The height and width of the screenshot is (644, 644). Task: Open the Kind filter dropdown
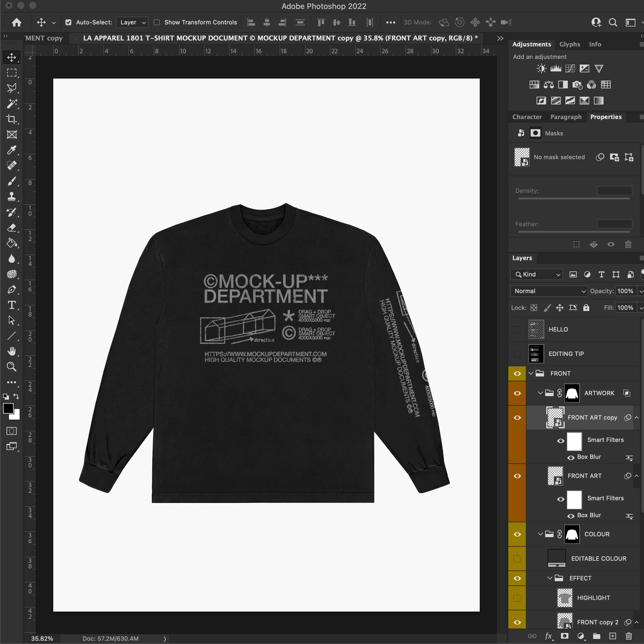coord(536,274)
